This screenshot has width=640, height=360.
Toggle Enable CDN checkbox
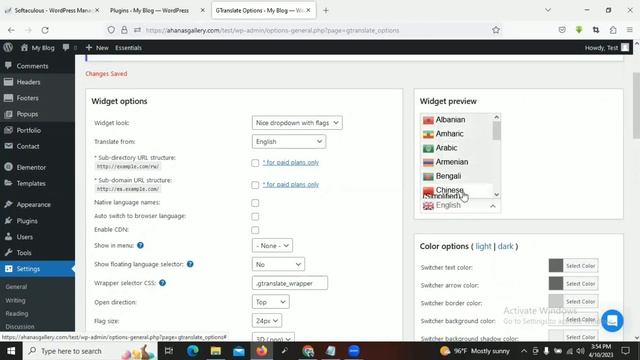point(255,230)
